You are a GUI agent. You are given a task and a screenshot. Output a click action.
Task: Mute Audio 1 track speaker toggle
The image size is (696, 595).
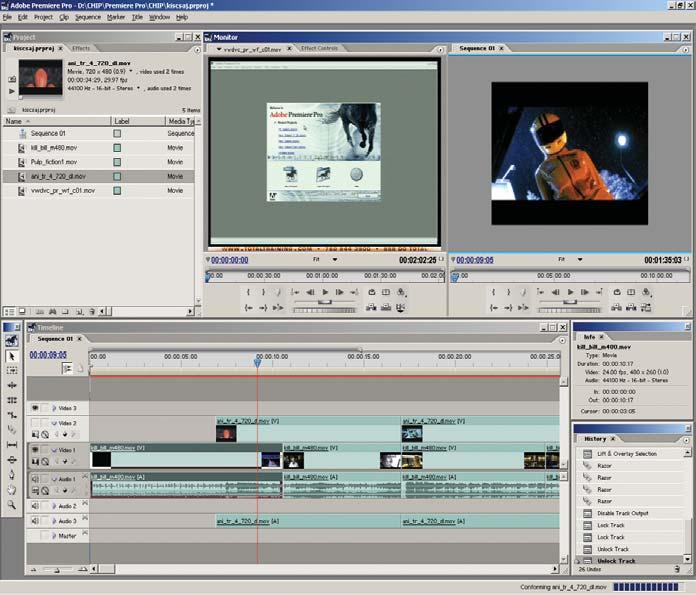35,479
